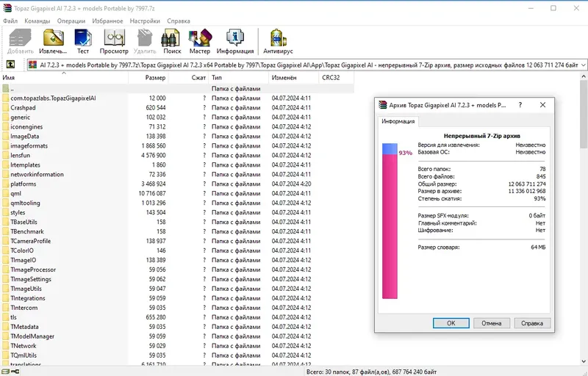Close the archive information dialog
Screen dimensions: 588x376
(542, 105)
